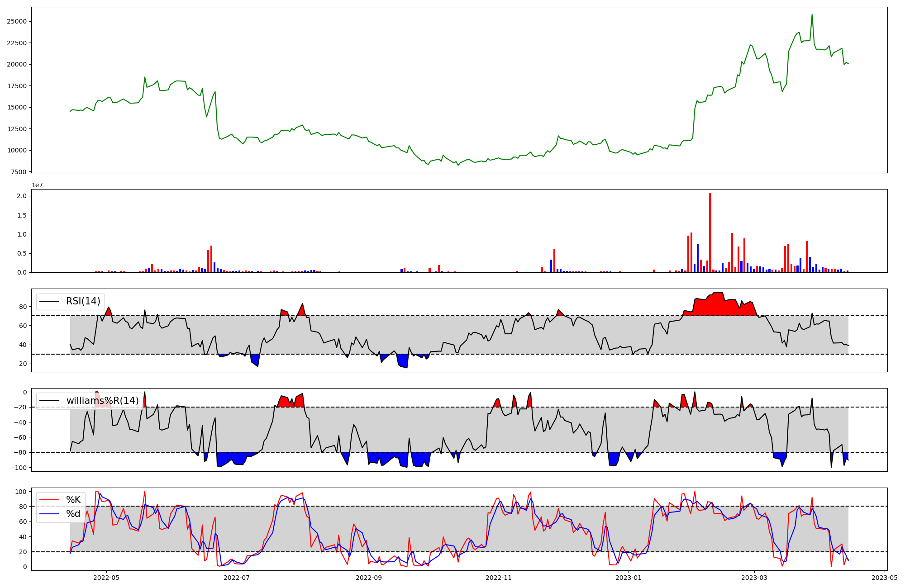The width and height of the screenshot is (905, 588).
Task: Click the highest peak of the green price line
Action: coord(812,15)
